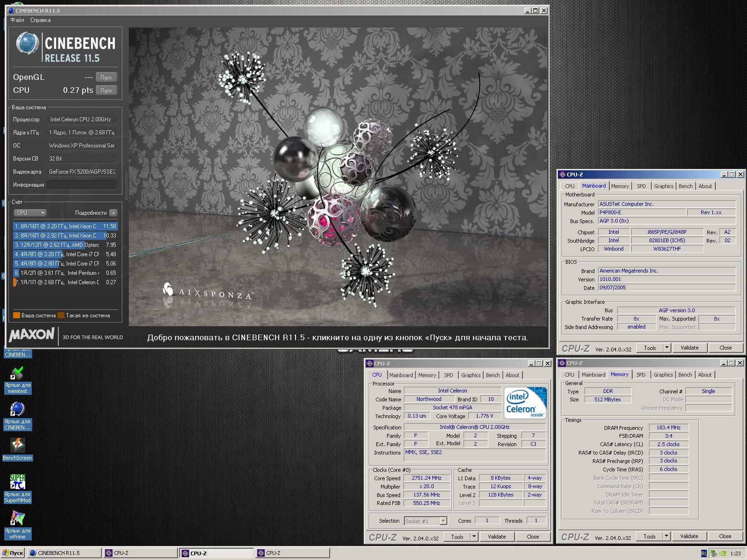The width and height of the screenshot is (747, 560).
Task: Select ranking row 1 scoring 11.58
Action: click(x=65, y=226)
